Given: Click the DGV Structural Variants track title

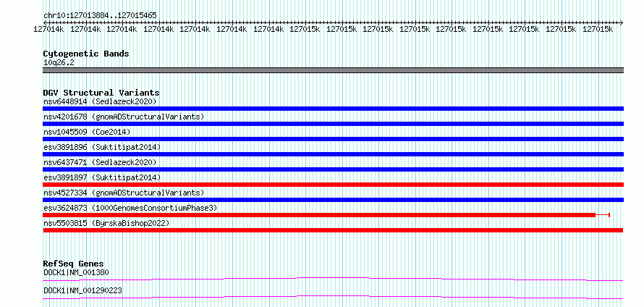Looking at the screenshot, I should 101,93.
